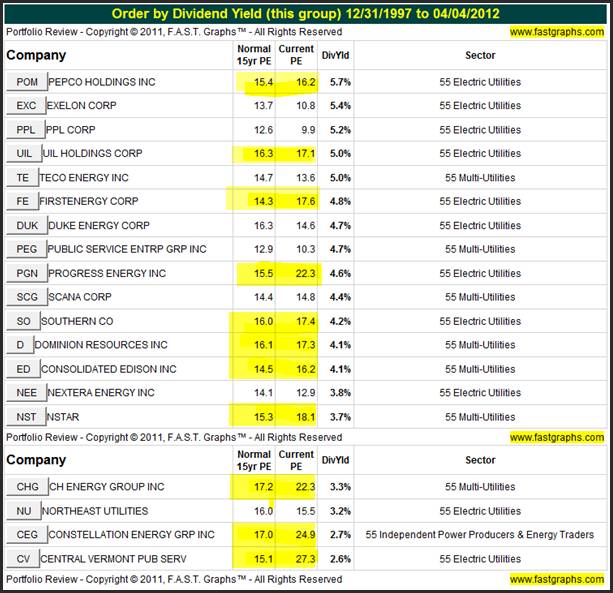Select PPL CORP company name
This screenshot has height=593, width=613.
click(x=71, y=130)
